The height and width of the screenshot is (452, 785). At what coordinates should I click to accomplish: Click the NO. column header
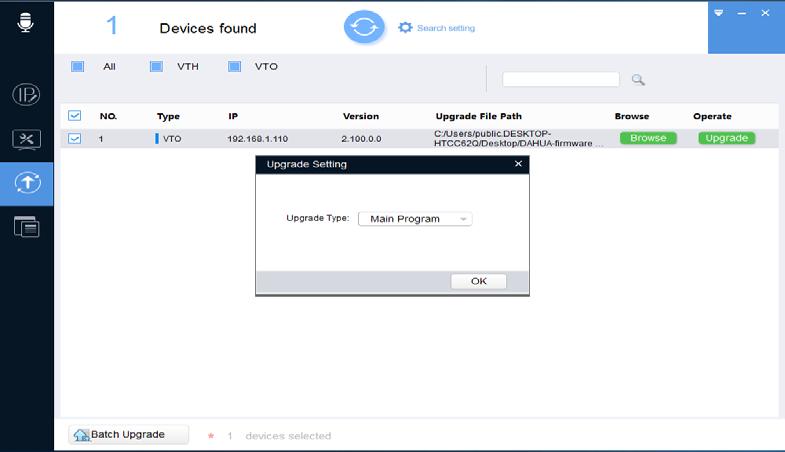pos(108,116)
